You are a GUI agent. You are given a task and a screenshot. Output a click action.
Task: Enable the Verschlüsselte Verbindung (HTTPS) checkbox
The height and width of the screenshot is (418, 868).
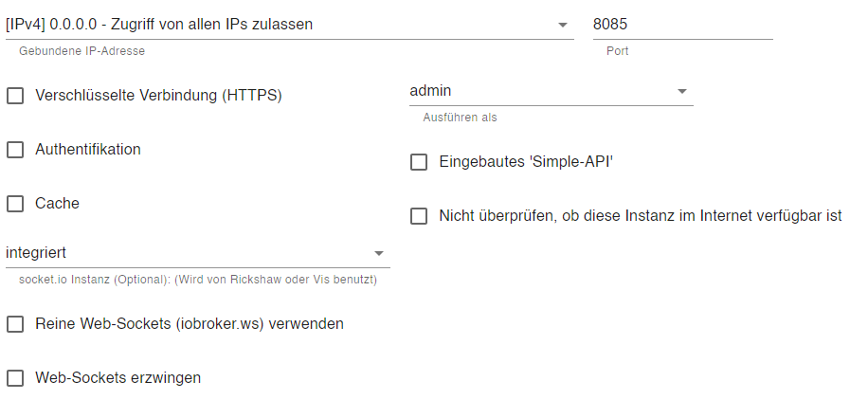tap(15, 96)
